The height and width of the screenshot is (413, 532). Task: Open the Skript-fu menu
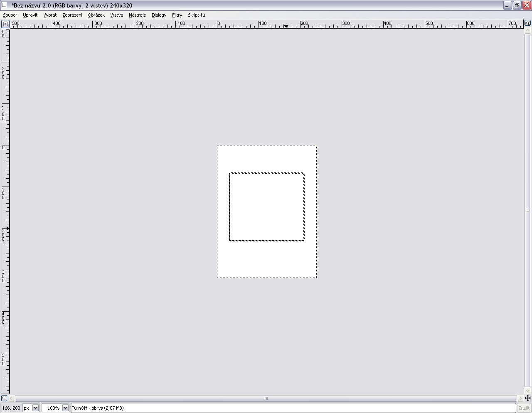[x=196, y=15]
